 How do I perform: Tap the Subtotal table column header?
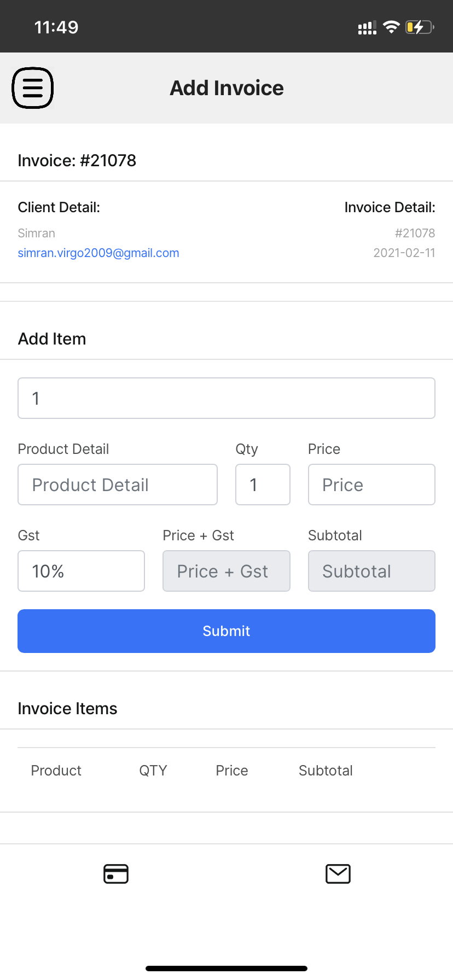326,771
